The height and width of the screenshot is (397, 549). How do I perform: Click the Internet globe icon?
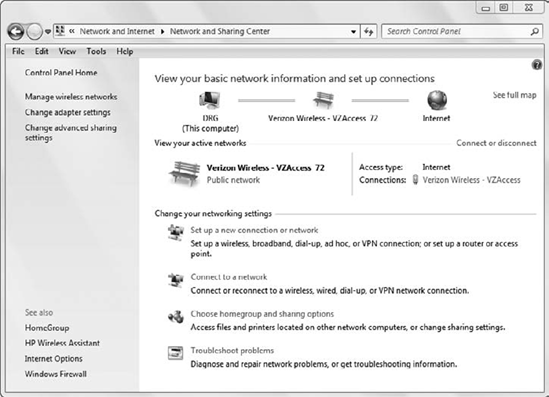click(x=437, y=100)
